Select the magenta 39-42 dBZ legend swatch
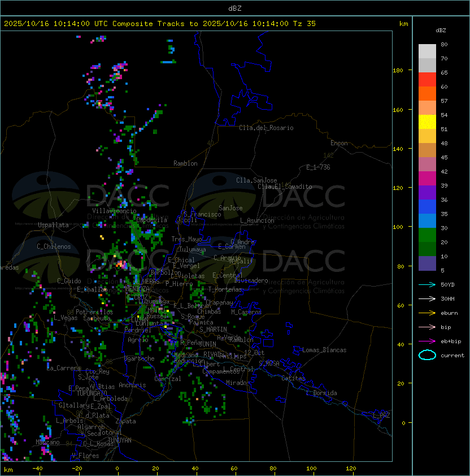 427,179
